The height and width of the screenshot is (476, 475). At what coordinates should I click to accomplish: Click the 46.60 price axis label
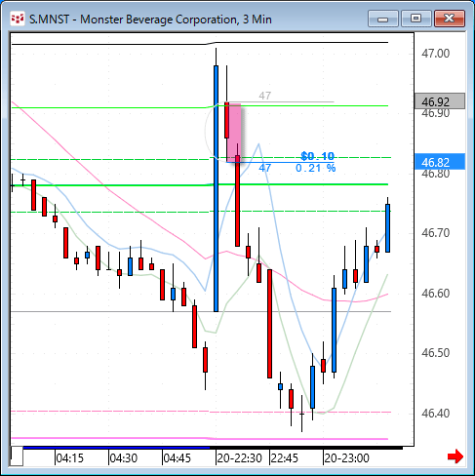[x=435, y=294]
